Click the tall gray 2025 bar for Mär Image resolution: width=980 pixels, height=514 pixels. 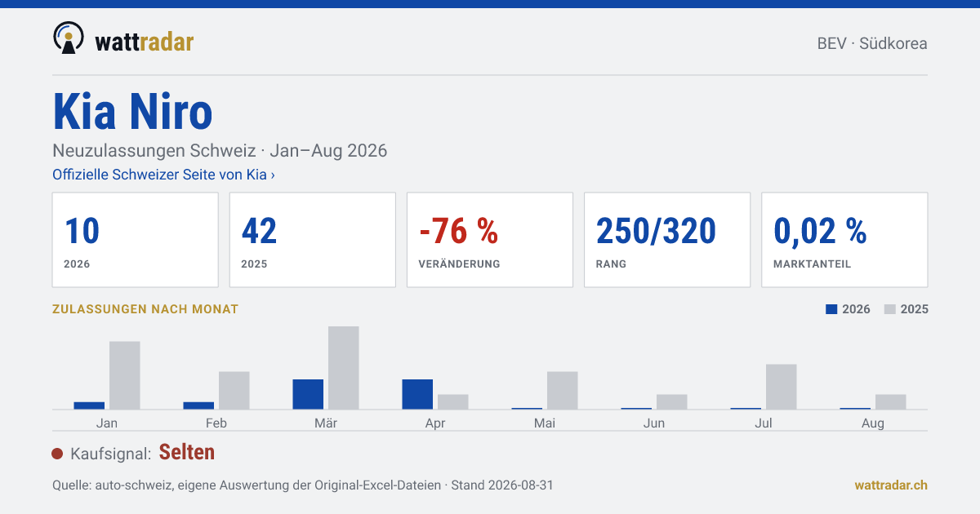click(344, 368)
